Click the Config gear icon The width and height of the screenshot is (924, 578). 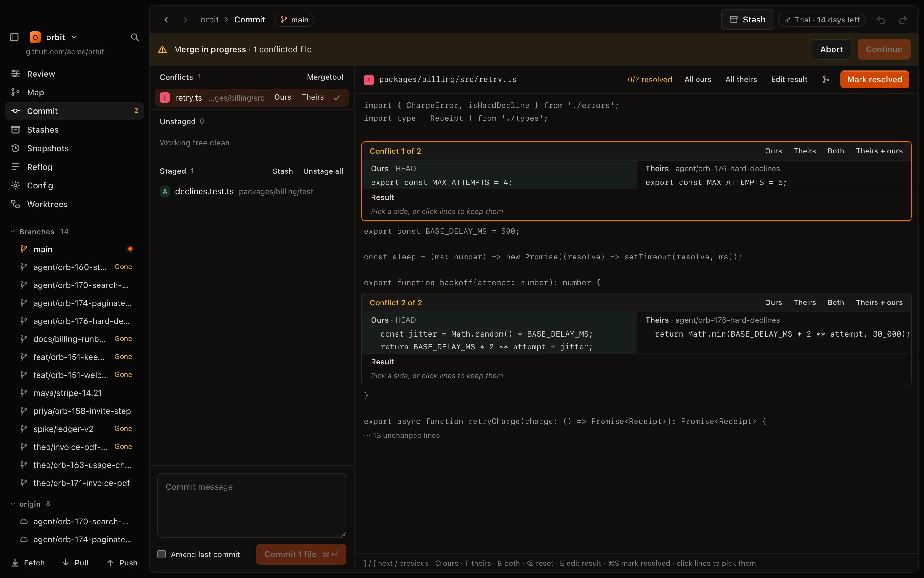15,185
